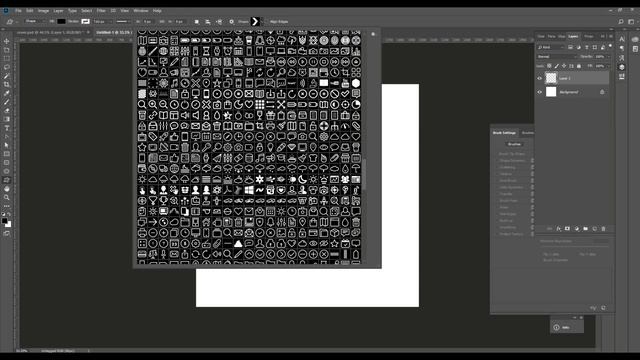Delete layer using trash icon
The height and width of the screenshot is (360, 640).
[x=604, y=229]
